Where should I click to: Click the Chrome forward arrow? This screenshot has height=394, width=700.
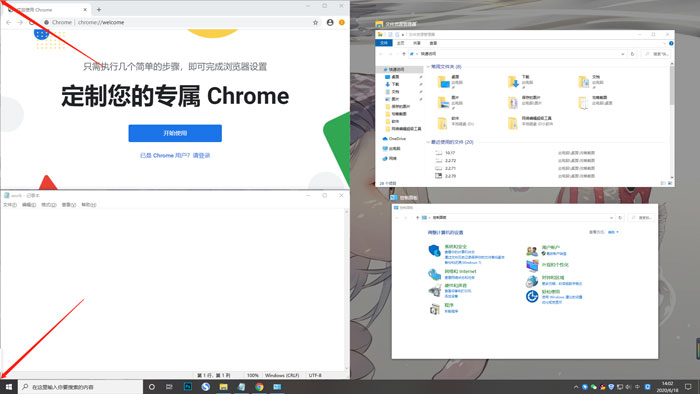click(x=20, y=22)
